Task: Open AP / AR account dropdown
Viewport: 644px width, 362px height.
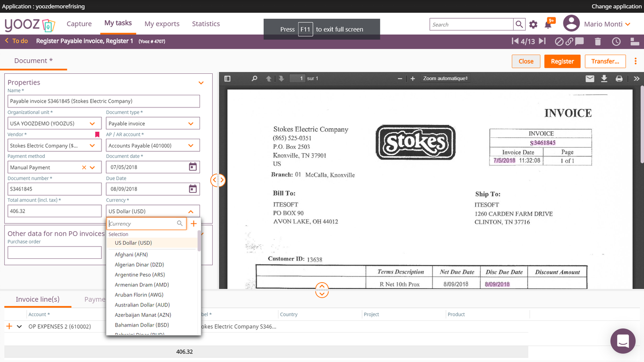Action: coord(191,145)
